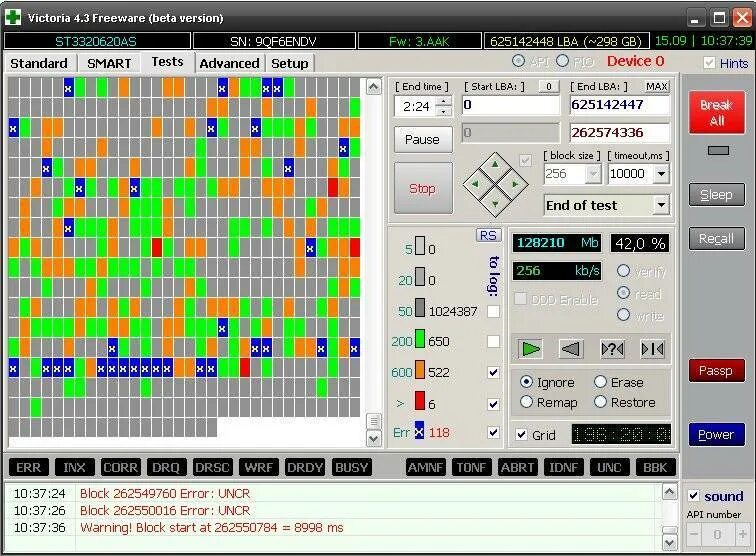Click the left arrow of the navigation diamond
The image size is (756, 556).
click(475, 184)
